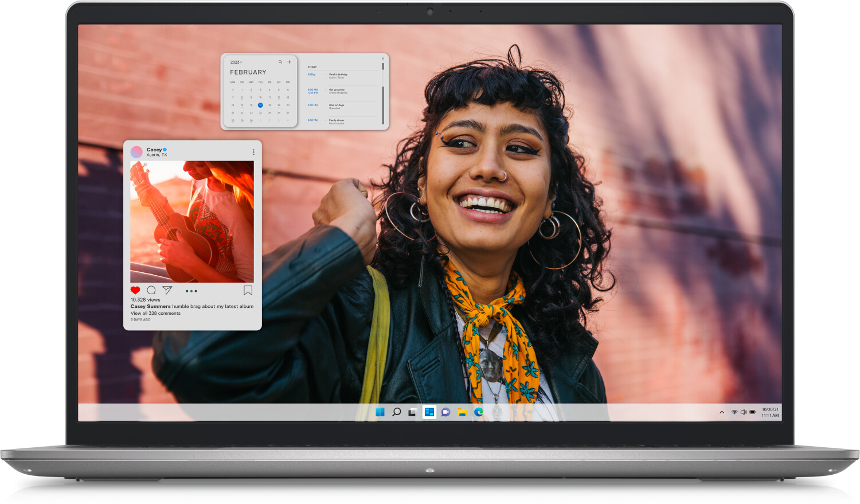Open the three-dot menu on Cacey's post
Image resolution: width=860 pixels, height=504 pixels.
tap(253, 151)
